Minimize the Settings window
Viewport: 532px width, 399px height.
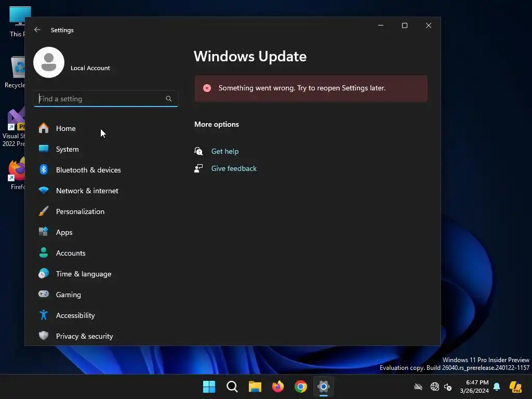click(381, 25)
